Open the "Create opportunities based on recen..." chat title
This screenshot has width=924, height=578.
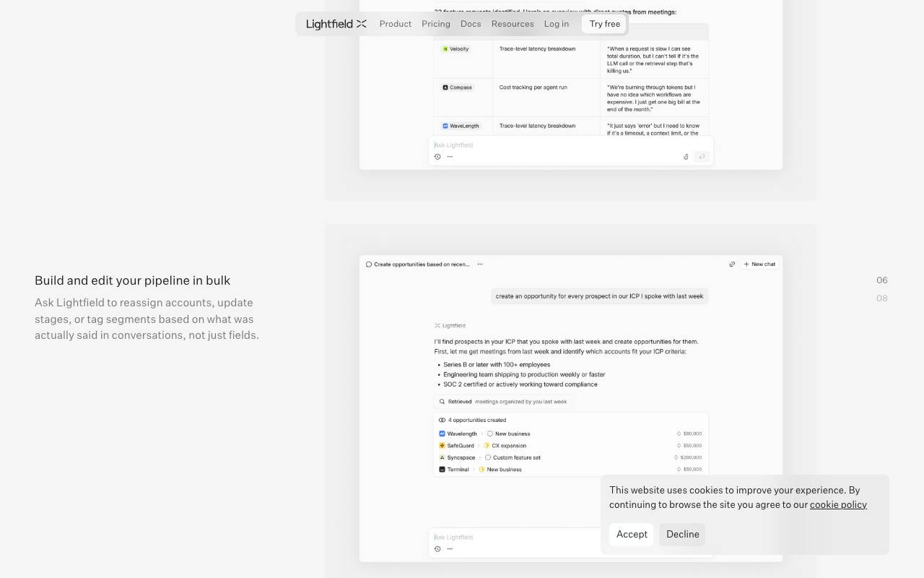[x=418, y=264]
